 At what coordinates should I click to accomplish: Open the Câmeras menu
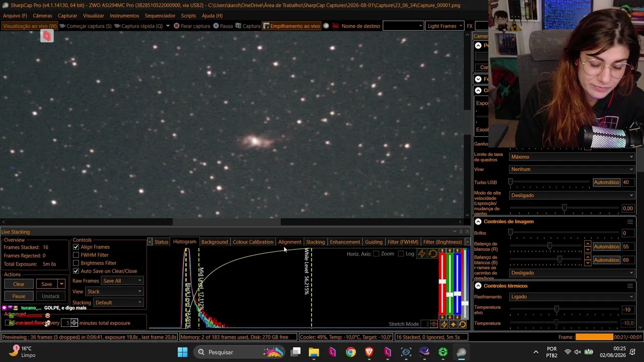(x=42, y=16)
